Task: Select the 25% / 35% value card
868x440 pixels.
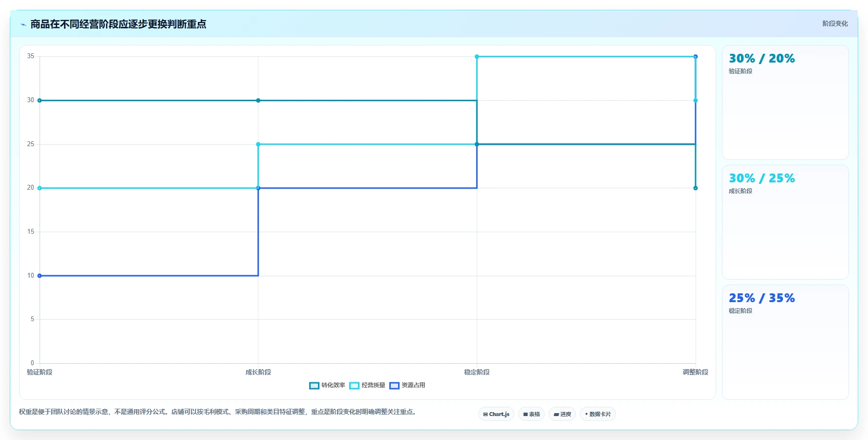Action: (785, 342)
